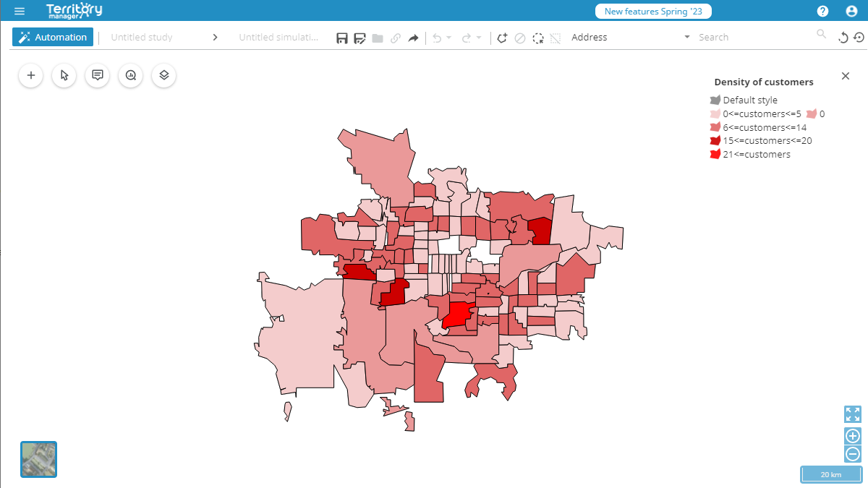
Task: Open the magnifier chart analysis tool
Action: click(131, 75)
